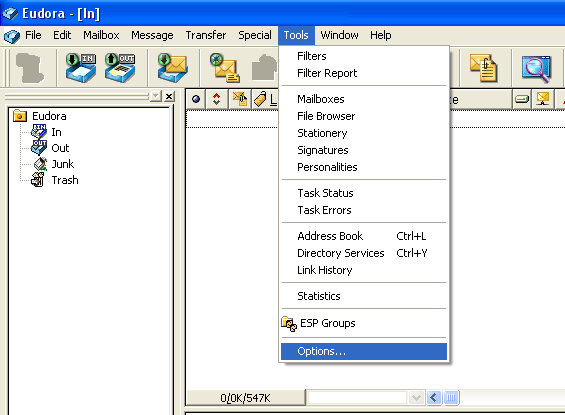This screenshot has width=565, height=415.
Task: Choose Filters from the Tools menu
Action: click(x=364, y=56)
